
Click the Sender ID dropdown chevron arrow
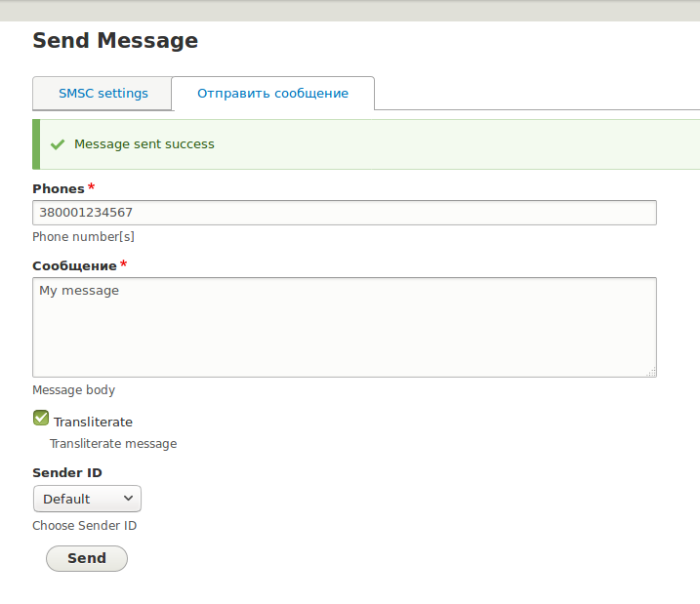pos(128,499)
